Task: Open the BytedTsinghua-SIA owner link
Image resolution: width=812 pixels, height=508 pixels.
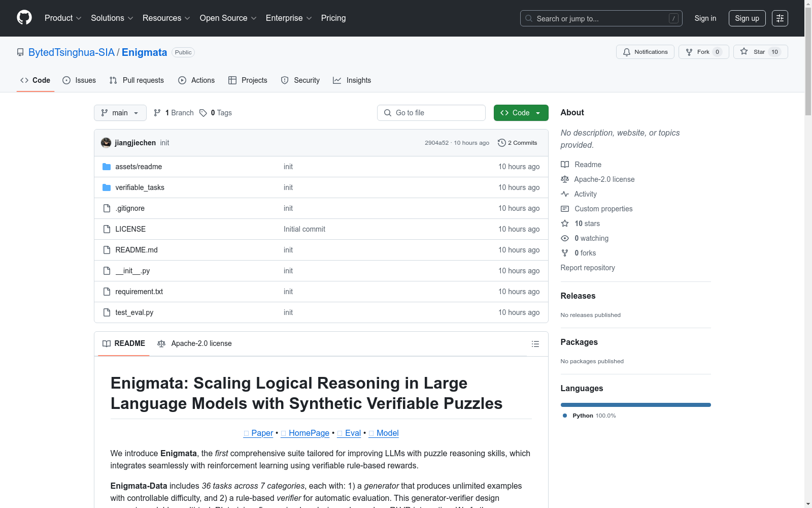Action: [72, 52]
